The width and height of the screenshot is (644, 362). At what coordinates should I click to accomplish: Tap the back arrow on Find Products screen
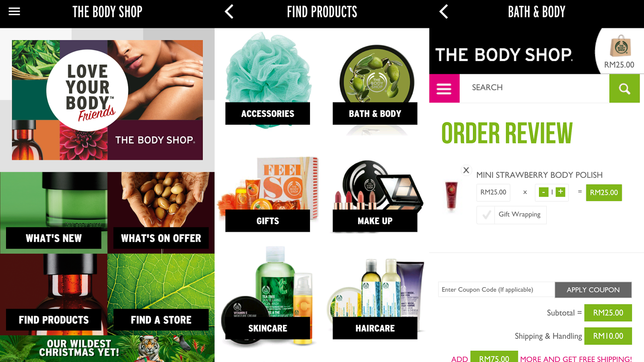229,12
